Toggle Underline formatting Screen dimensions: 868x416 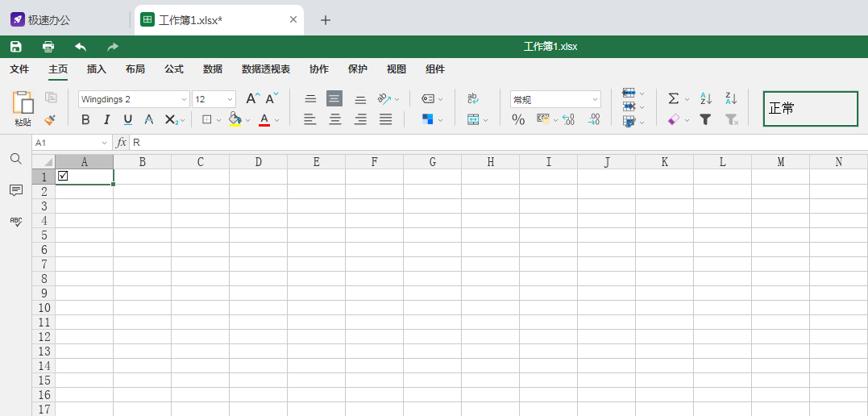pos(128,119)
